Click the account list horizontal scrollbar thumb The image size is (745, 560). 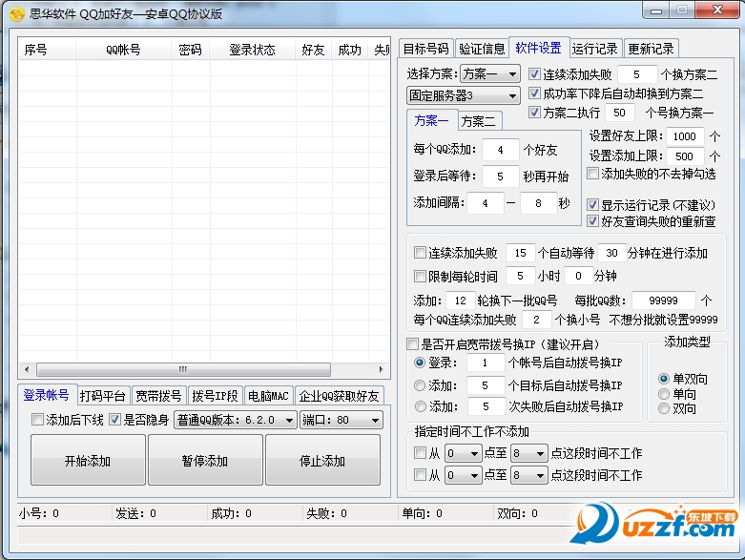[x=183, y=369]
